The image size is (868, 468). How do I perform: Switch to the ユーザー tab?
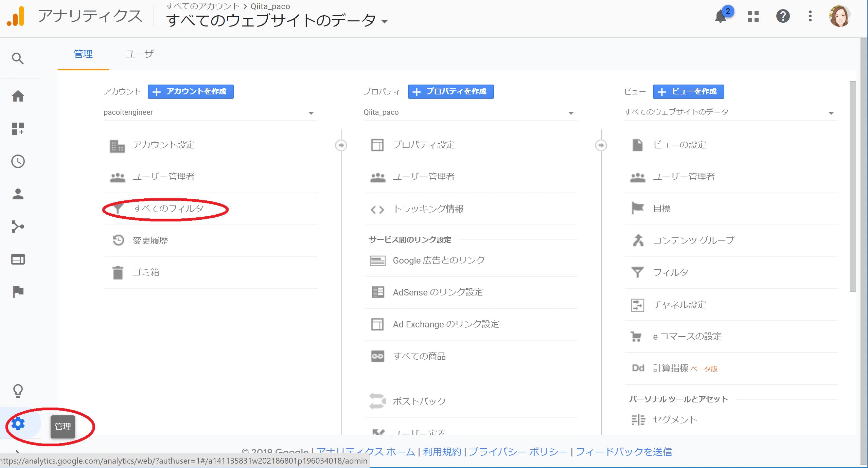144,54
